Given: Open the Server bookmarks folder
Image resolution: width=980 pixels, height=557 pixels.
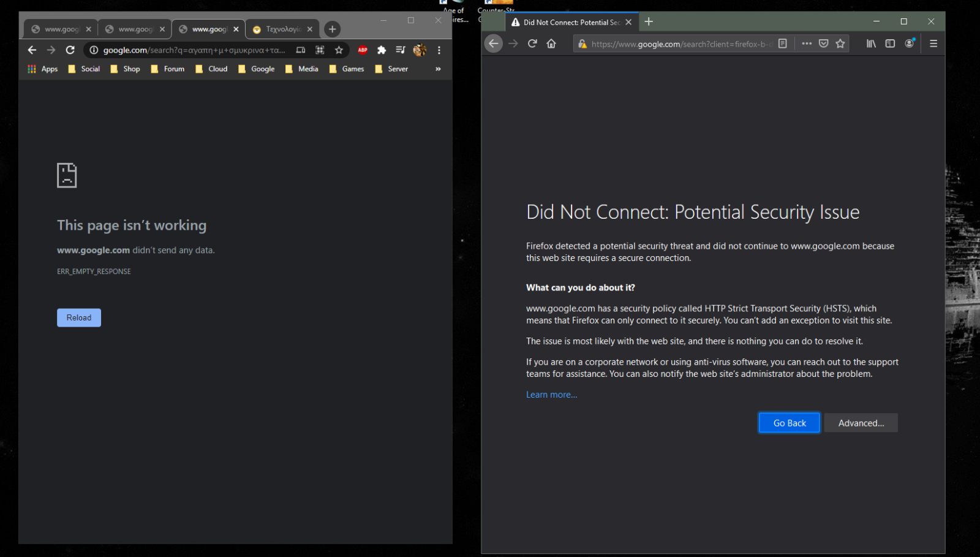Looking at the screenshot, I should pos(391,69).
